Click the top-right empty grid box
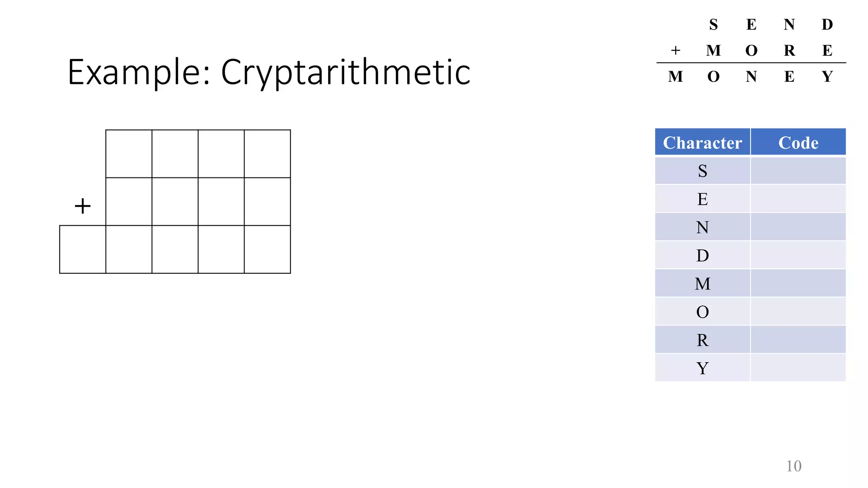 click(267, 154)
